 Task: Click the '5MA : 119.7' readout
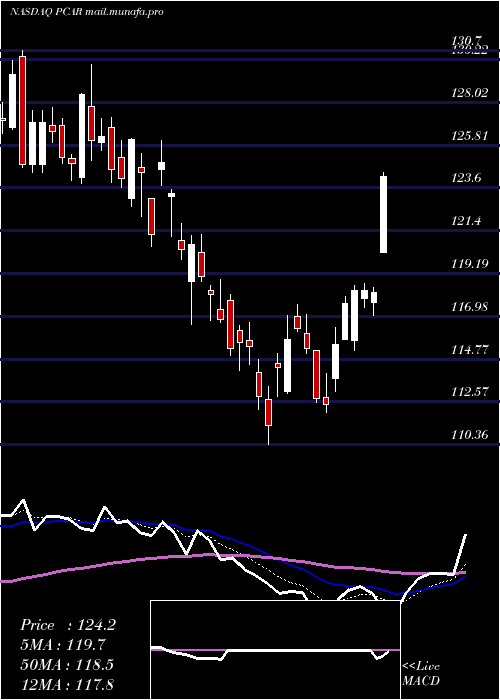(63, 645)
